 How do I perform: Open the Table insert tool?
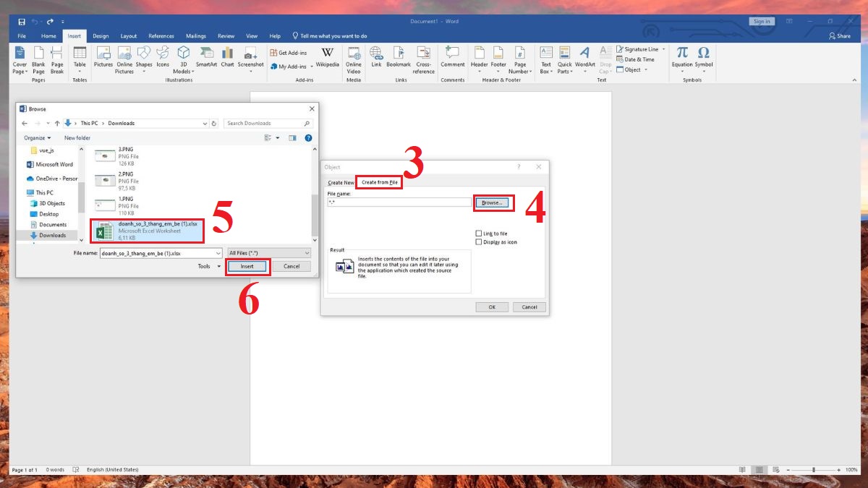tap(80, 60)
